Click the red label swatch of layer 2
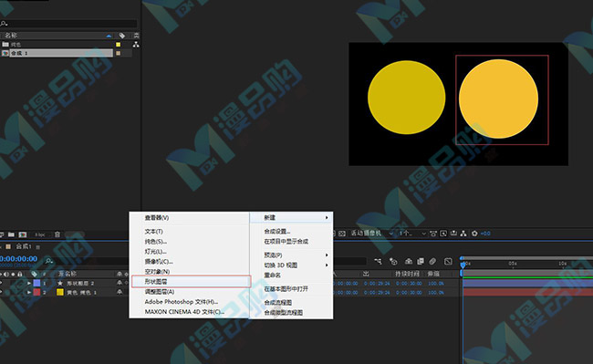This screenshot has height=364, width=593. (36, 292)
